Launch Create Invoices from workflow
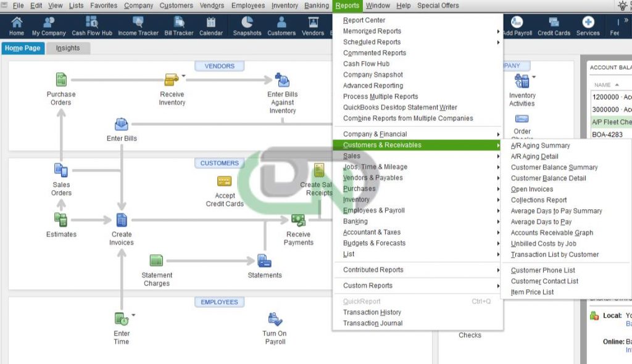The image size is (632, 364). (x=122, y=220)
